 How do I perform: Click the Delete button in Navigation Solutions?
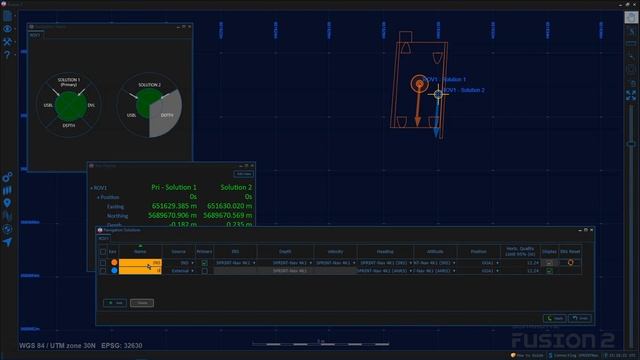pos(142,303)
